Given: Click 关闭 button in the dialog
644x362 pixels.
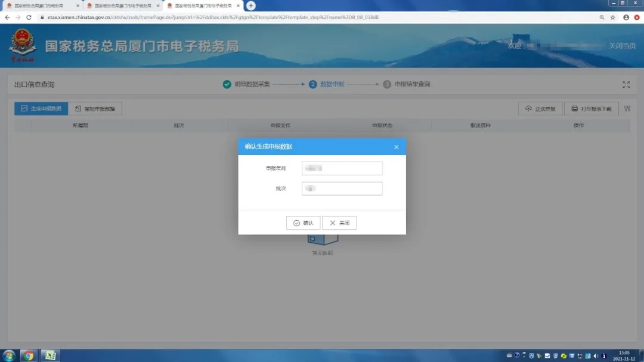Looking at the screenshot, I should click(339, 223).
